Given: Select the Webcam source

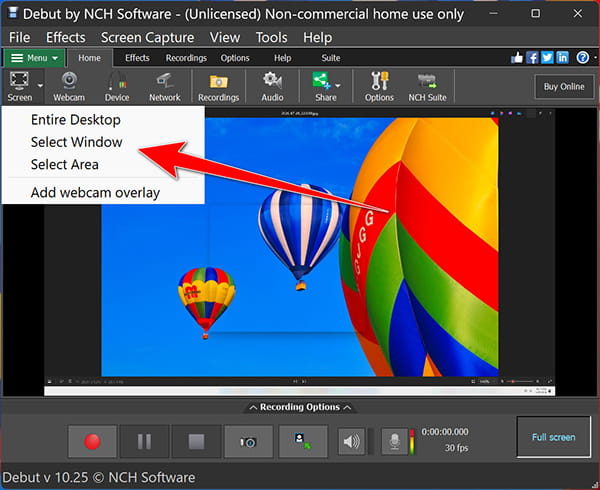Looking at the screenshot, I should [69, 86].
